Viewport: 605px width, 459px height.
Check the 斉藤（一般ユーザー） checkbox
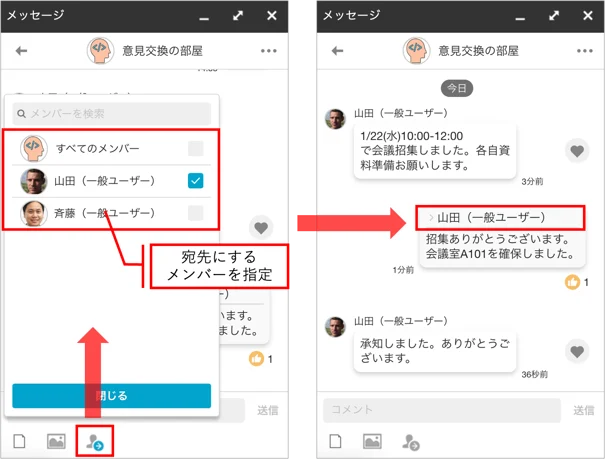196,213
